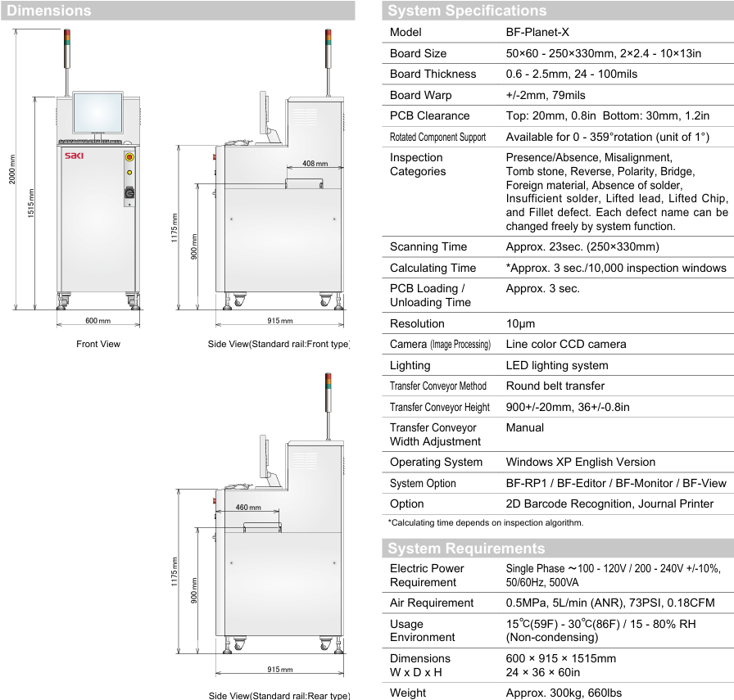Select the Dimensions section header

pyautogui.click(x=49, y=11)
